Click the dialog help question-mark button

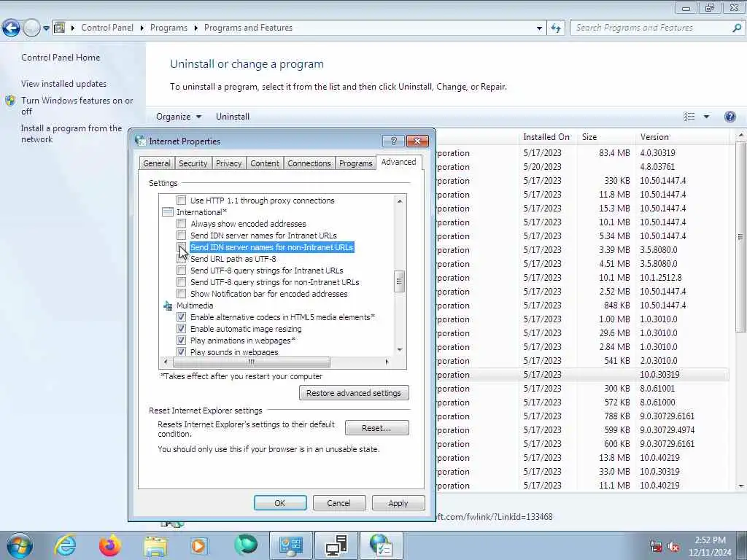(393, 141)
